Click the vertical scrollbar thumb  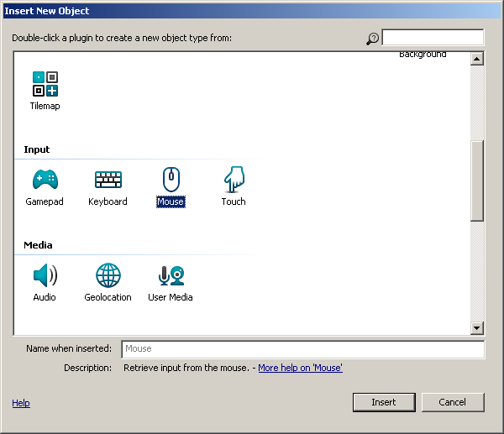click(x=477, y=180)
